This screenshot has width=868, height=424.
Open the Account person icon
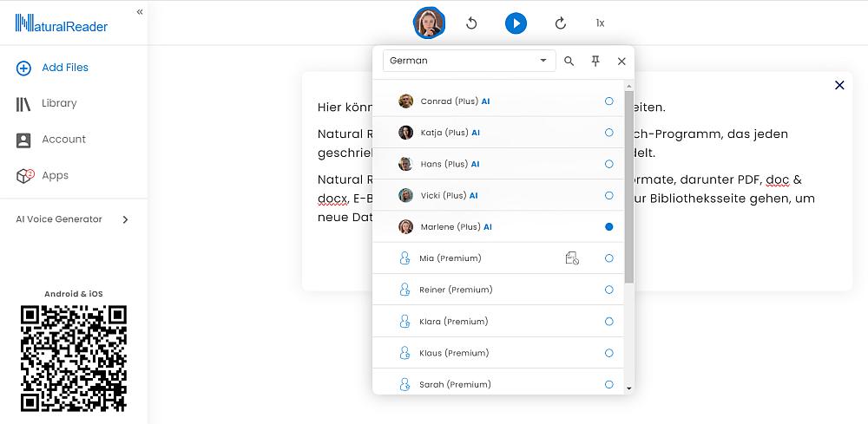23,140
